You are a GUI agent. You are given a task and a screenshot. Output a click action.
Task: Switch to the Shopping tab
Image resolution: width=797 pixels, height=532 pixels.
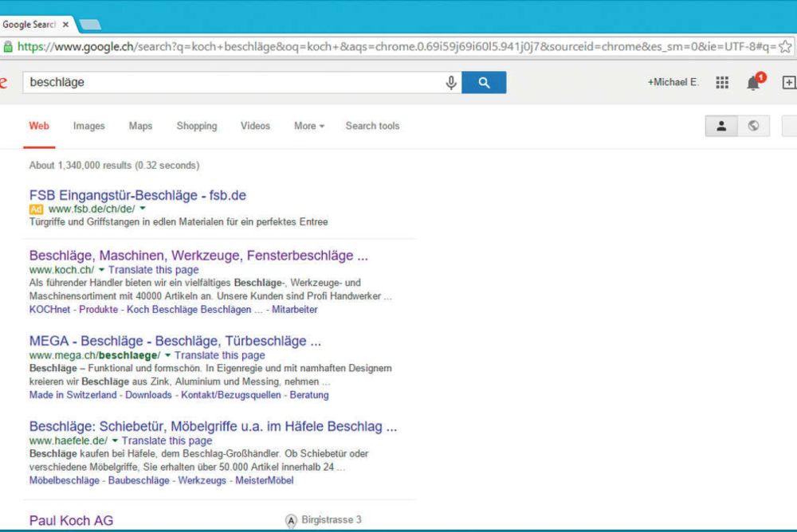tap(197, 126)
